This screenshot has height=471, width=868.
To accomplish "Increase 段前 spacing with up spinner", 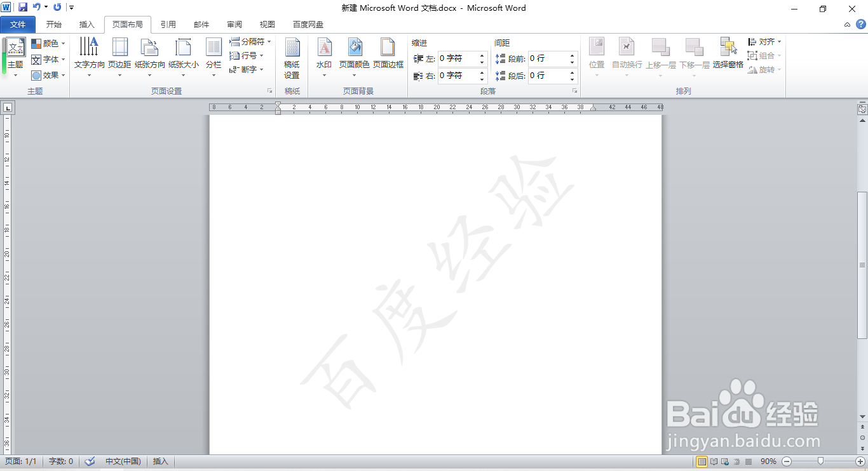I will coord(573,55).
